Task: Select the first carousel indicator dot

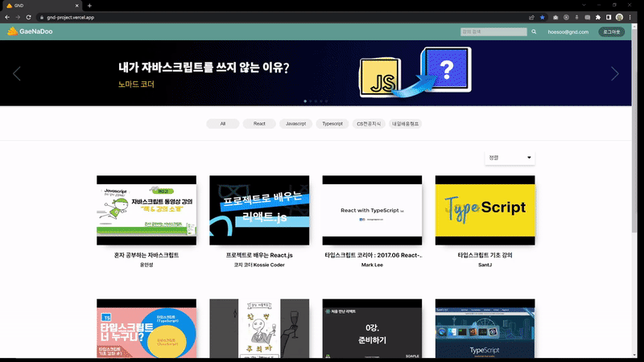Action: pos(305,101)
